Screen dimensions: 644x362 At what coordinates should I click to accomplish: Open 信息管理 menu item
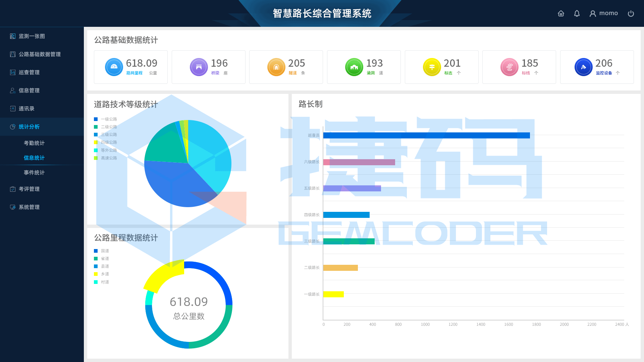click(x=42, y=90)
